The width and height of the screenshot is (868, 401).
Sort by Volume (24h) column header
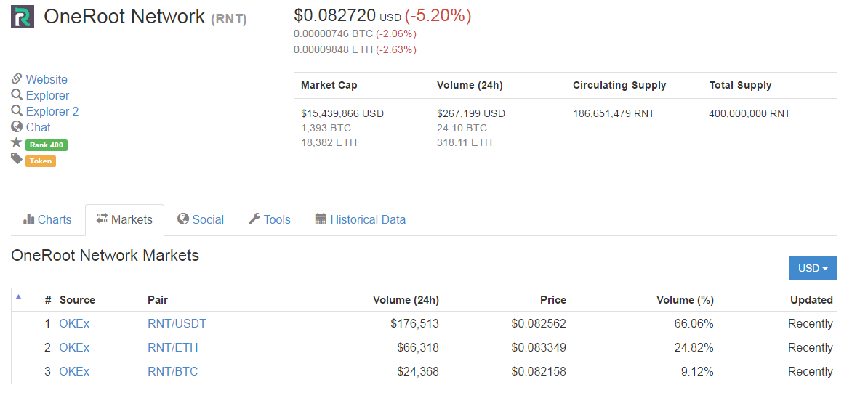point(406,299)
